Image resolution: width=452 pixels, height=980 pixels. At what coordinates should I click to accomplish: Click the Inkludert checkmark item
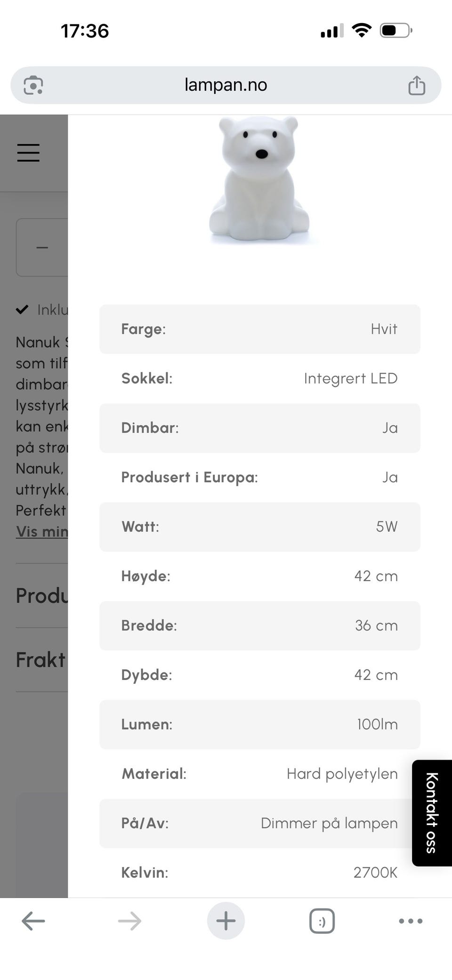pos(42,309)
